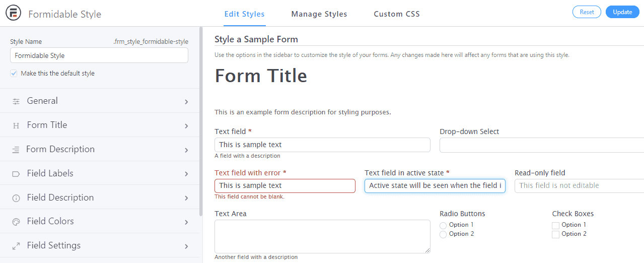The width and height of the screenshot is (644, 263).
Task: Click the 'Form Title' preview heading
Action: click(261, 76)
